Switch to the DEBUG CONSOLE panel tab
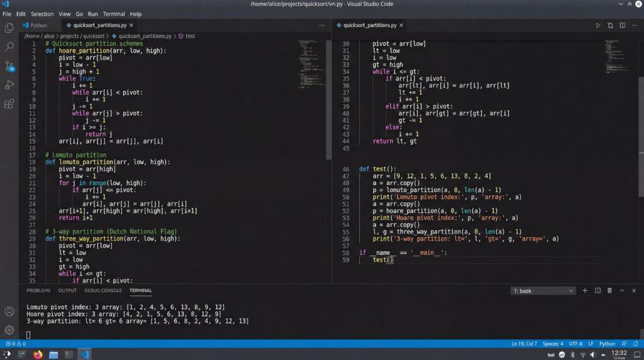Viewport: 644px width, 360px height. point(103,291)
